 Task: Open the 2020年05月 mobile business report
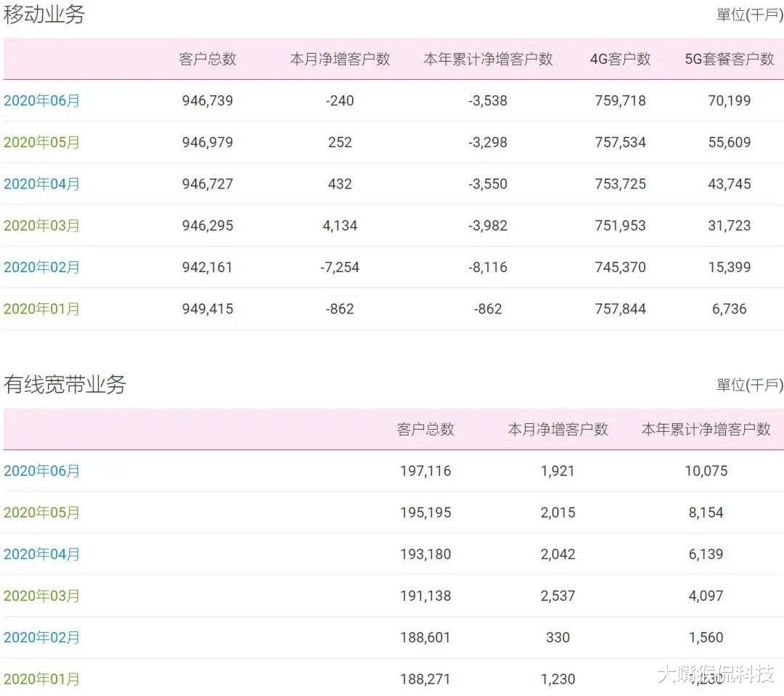click(40, 142)
